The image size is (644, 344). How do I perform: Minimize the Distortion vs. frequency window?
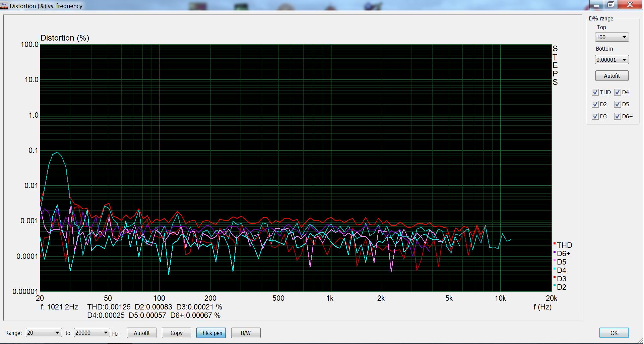click(x=597, y=4)
